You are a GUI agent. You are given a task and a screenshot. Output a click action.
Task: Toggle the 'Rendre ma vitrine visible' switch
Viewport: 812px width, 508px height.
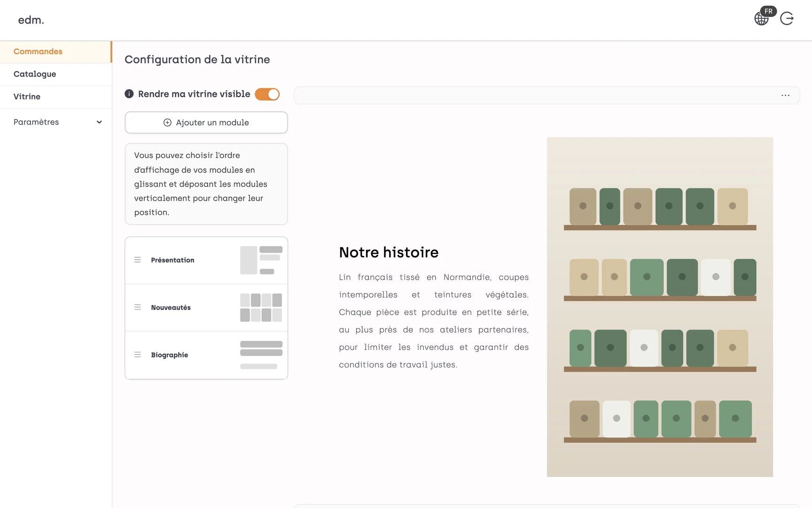click(267, 94)
